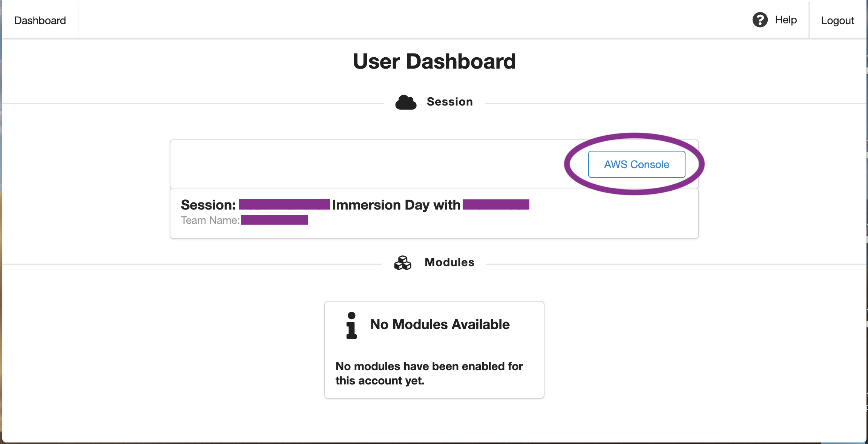Select the Session section header label
Screen dimensions: 868x444
(x=449, y=102)
